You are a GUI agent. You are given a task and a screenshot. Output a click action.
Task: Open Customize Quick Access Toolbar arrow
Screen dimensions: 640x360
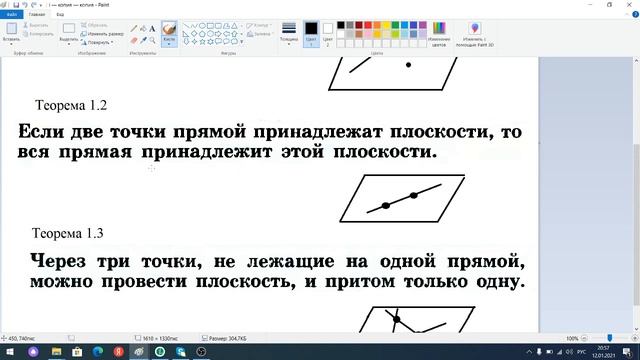point(41,5)
